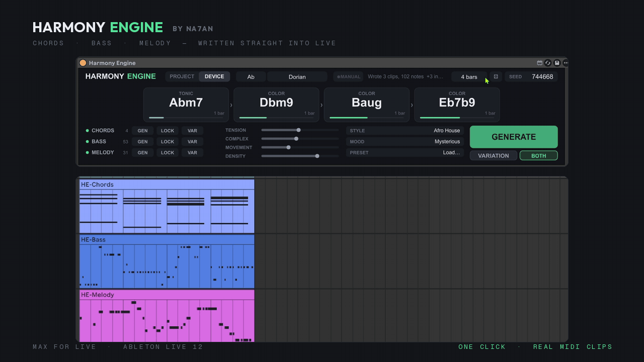Open the Dorian scale dropdown

pyautogui.click(x=297, y=76)
